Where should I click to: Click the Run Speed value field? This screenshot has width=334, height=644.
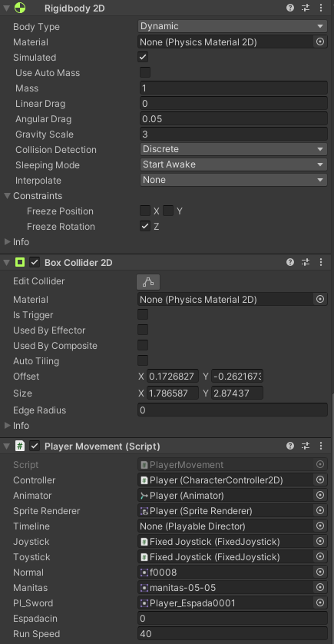point(232,634)
